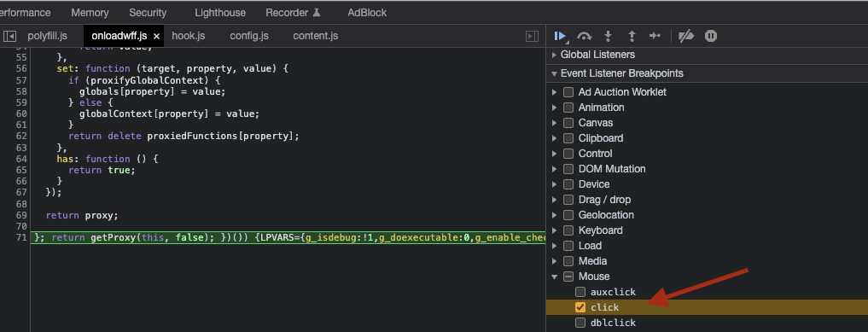The height and width of the screenshot is (332, 868).
Task: Resume script execution button
Action: click(560, 36)
